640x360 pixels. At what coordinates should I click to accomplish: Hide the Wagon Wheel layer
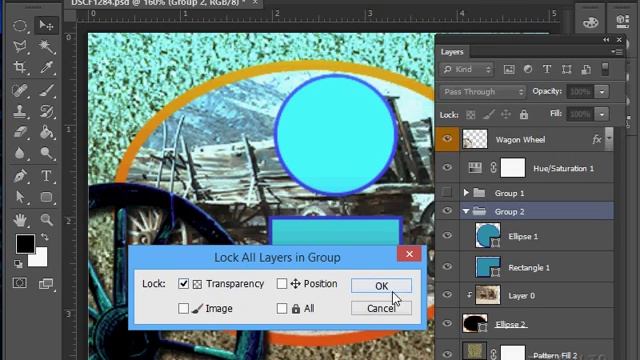[x=447, y=139]
